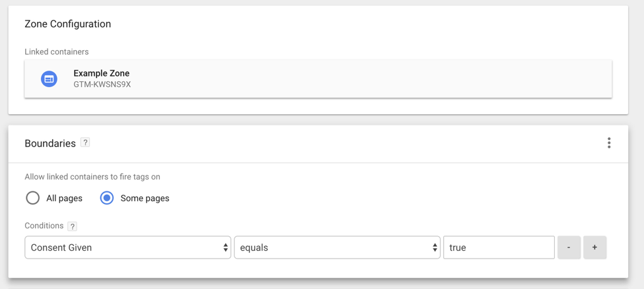This screenshot has height=289, width=644.
Task: Select the Some pages radio button
Action: [x=107, y=199]
